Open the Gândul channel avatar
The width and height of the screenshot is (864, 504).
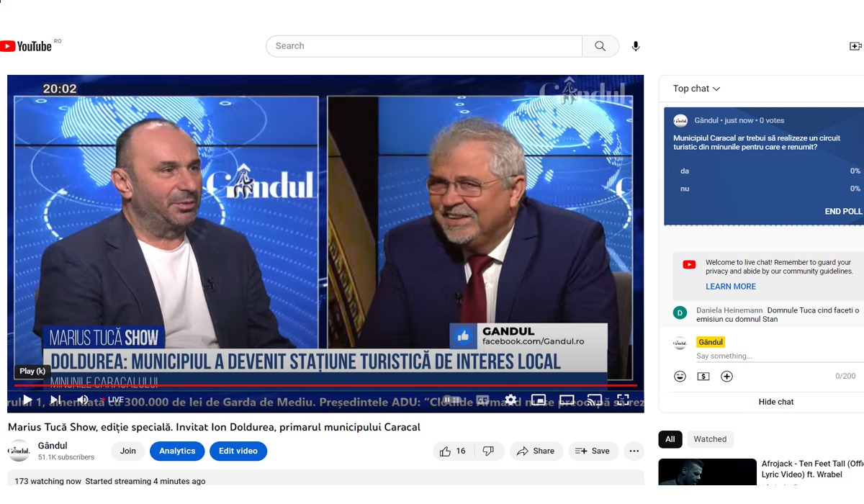click(x=19, y=451)
